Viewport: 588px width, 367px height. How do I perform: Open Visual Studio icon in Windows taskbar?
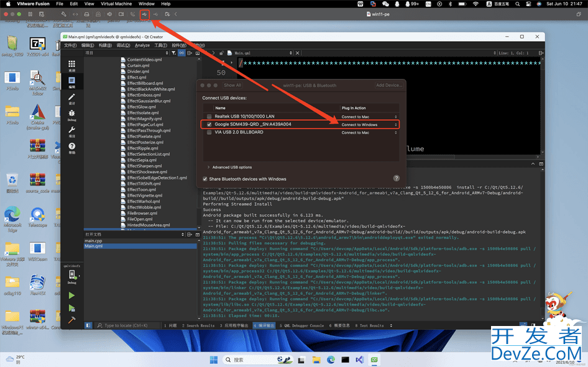[359, 360]
